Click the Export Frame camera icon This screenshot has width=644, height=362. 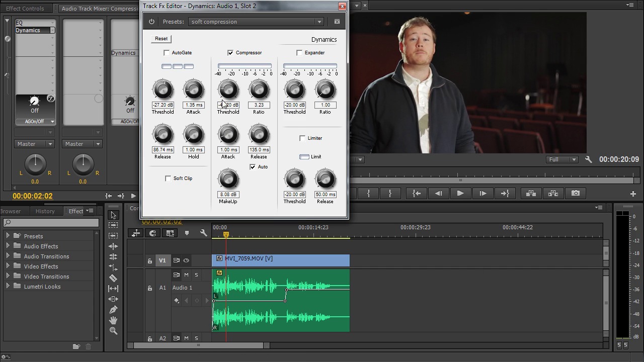(x=576, y=194)
